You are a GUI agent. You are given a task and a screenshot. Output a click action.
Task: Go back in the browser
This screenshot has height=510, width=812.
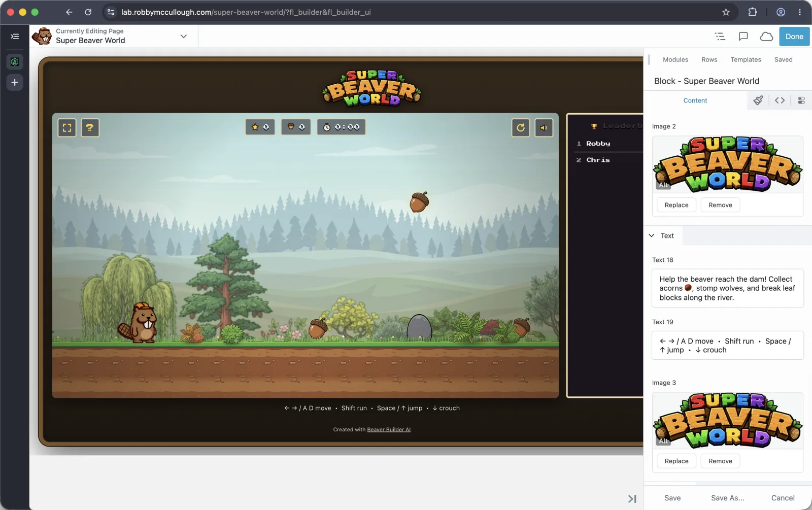tap(69, 12)
